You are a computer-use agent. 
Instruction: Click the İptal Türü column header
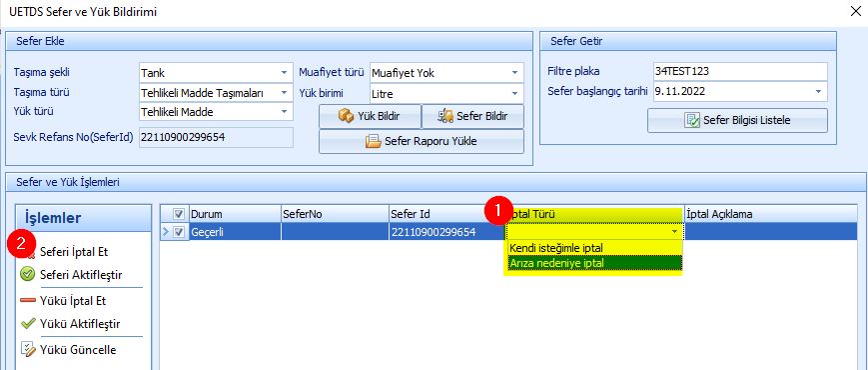[x=594, y=214]
